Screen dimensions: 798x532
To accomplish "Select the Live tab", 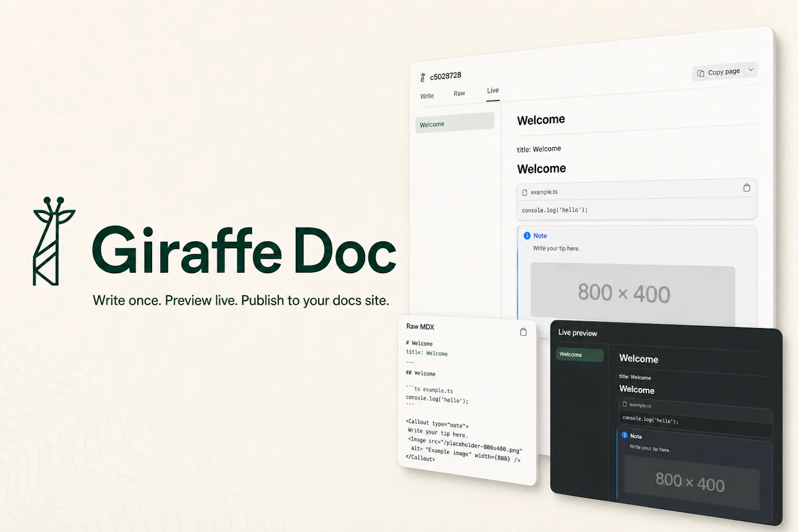I will 493,90.
